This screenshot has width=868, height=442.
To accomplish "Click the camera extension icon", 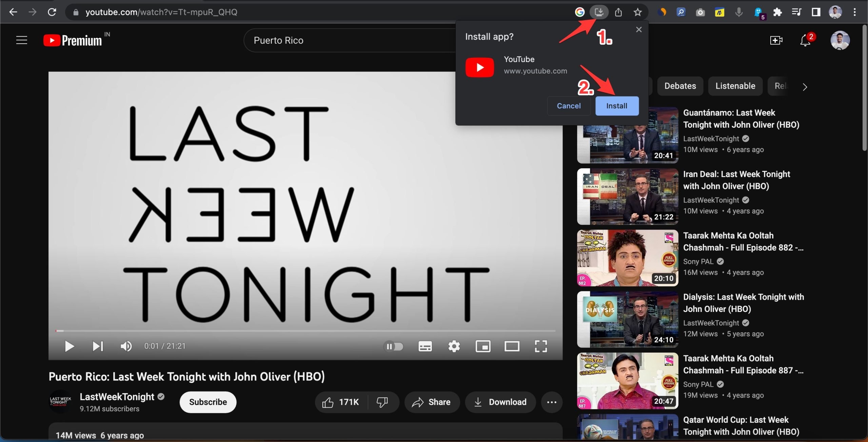I will click(700, 13).
